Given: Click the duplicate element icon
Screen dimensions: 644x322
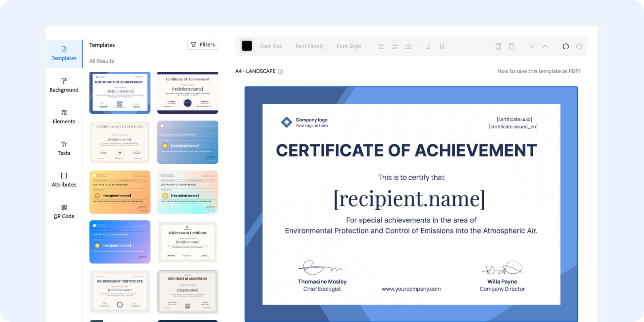Looking at the screenshot, I should 498,46.
